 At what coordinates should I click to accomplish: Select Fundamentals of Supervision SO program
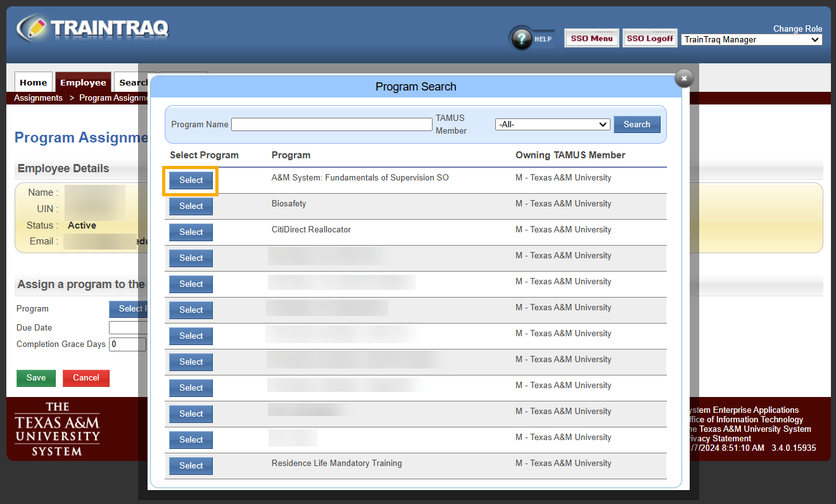191,180
